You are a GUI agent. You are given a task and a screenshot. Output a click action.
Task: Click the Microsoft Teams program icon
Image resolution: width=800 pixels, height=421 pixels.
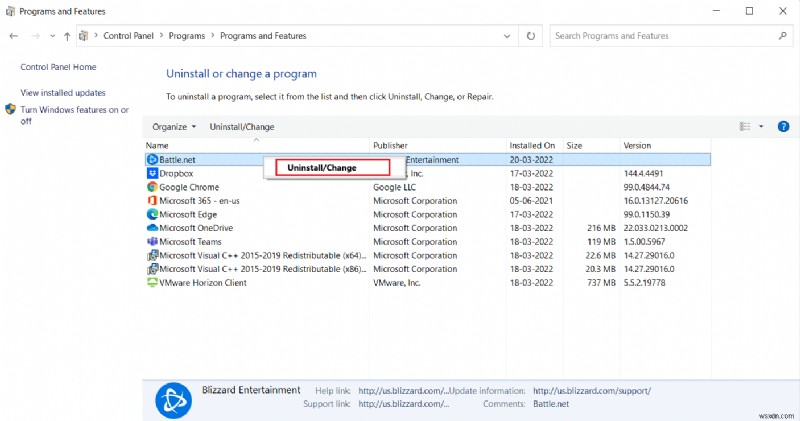coord(152,242)
